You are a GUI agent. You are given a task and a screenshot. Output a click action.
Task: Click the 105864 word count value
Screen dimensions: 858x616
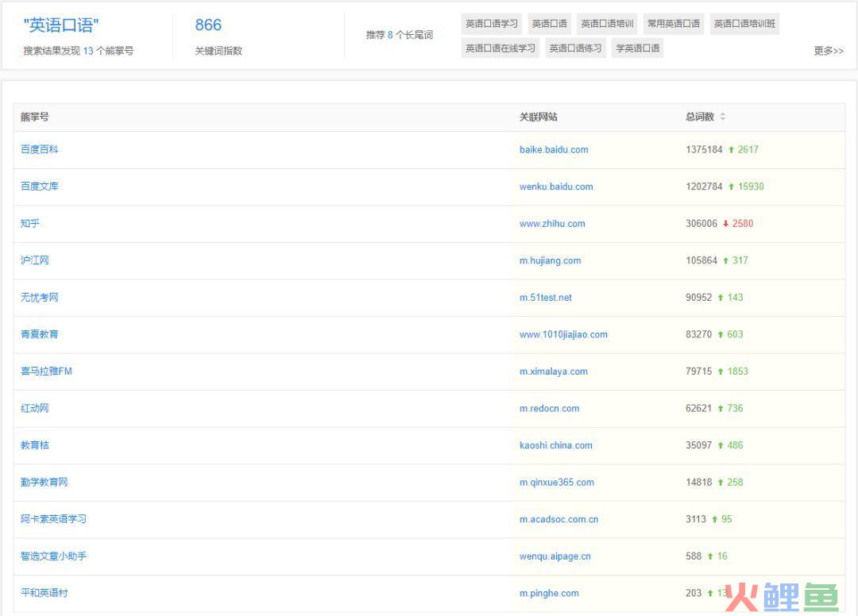click(x=701, y=260)
